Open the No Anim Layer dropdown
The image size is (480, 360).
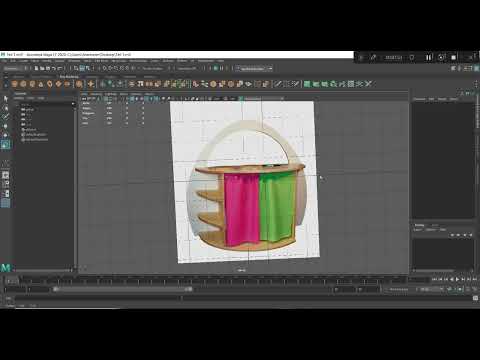pyautogui.click(x=431, y=289)
